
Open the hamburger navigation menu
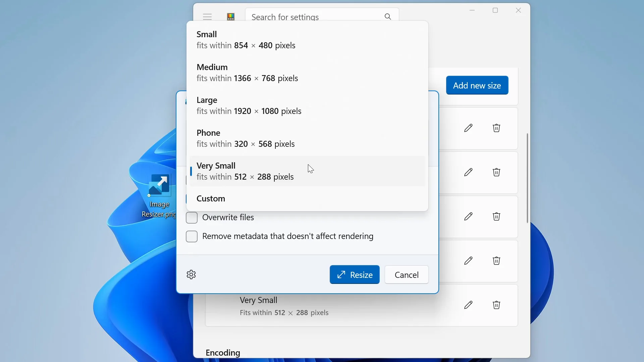207,16
